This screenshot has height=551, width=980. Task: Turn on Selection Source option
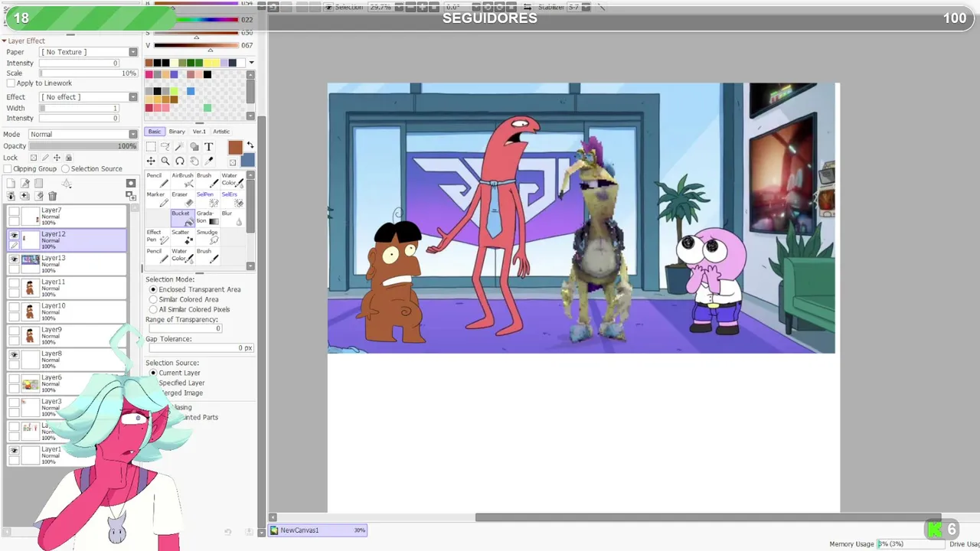point(65,169)
